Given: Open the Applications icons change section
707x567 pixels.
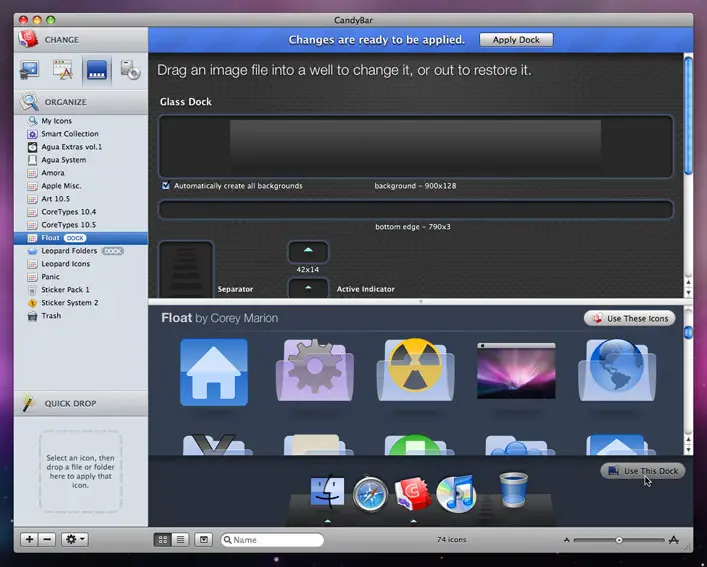Looking at the screenshot, I should point(63,70).
